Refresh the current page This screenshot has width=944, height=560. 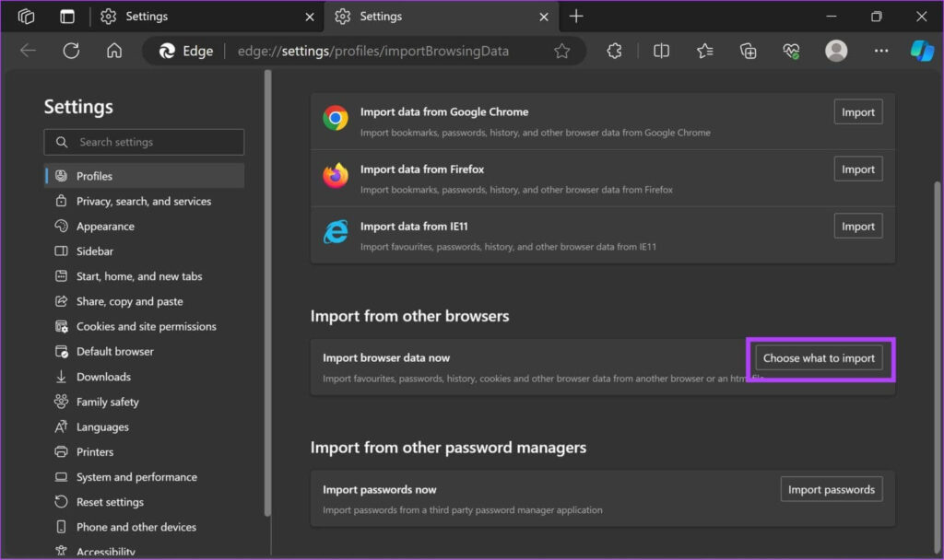(x=71, y=51)
